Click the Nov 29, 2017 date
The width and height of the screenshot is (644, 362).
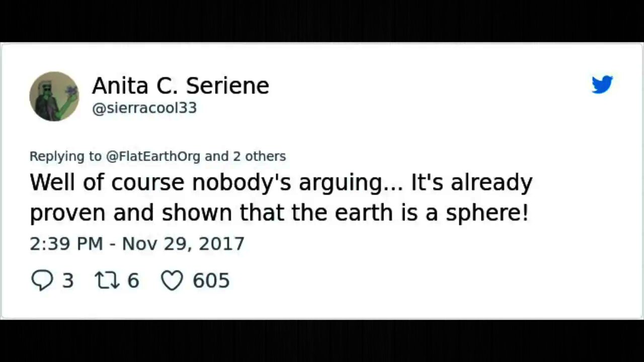coord(183,244)
